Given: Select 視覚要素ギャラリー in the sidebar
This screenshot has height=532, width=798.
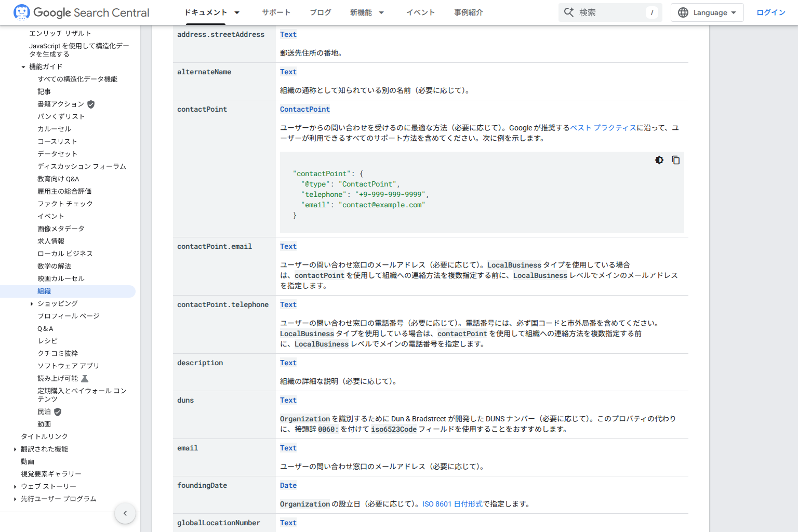Looking at the screenshot, I should [51, 474].
